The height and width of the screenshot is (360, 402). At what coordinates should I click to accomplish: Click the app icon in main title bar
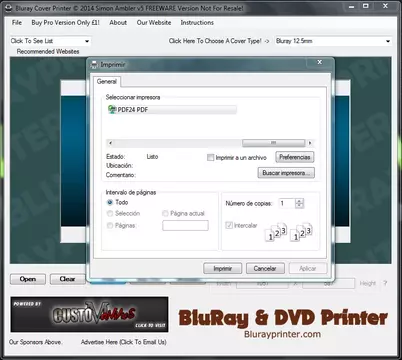pos(9,8)
